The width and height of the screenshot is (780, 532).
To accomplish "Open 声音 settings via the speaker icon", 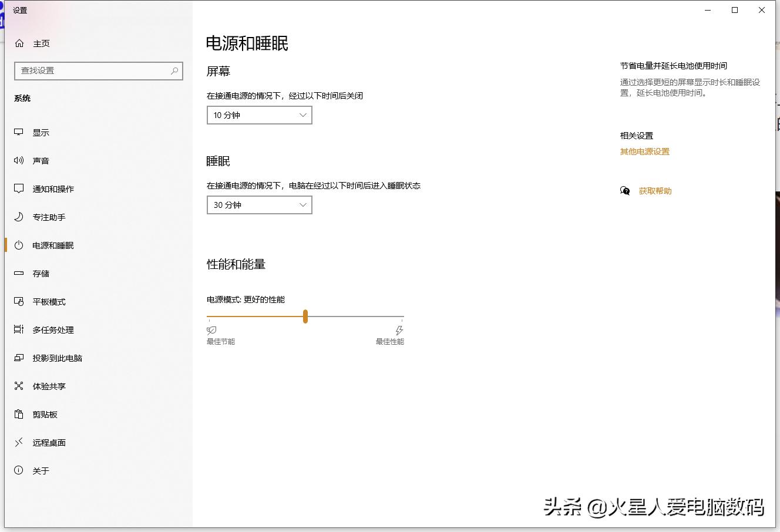I will [x=20, y=160].
